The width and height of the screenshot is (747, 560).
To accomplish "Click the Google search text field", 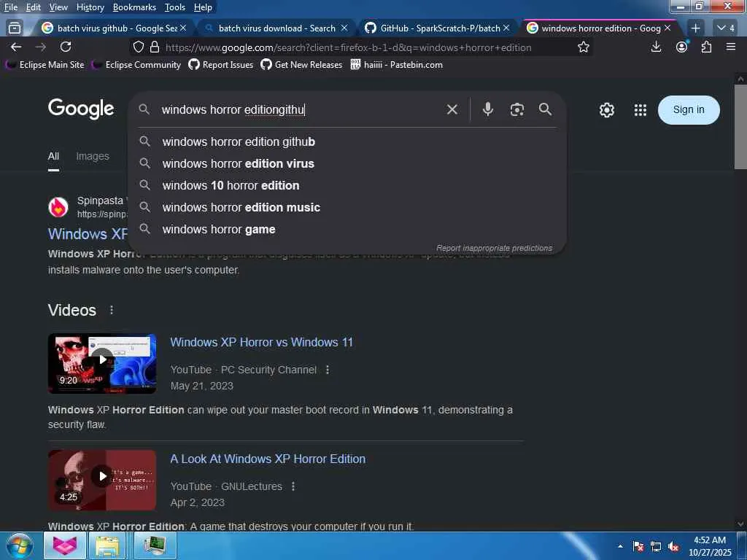I will pyautogui.click(x=300, y=109).
